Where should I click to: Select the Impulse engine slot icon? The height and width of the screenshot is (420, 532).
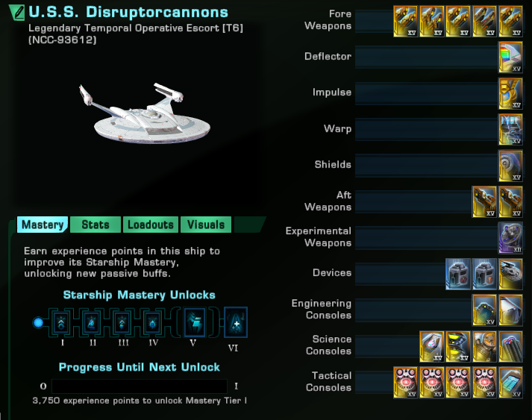coord(510,93)
